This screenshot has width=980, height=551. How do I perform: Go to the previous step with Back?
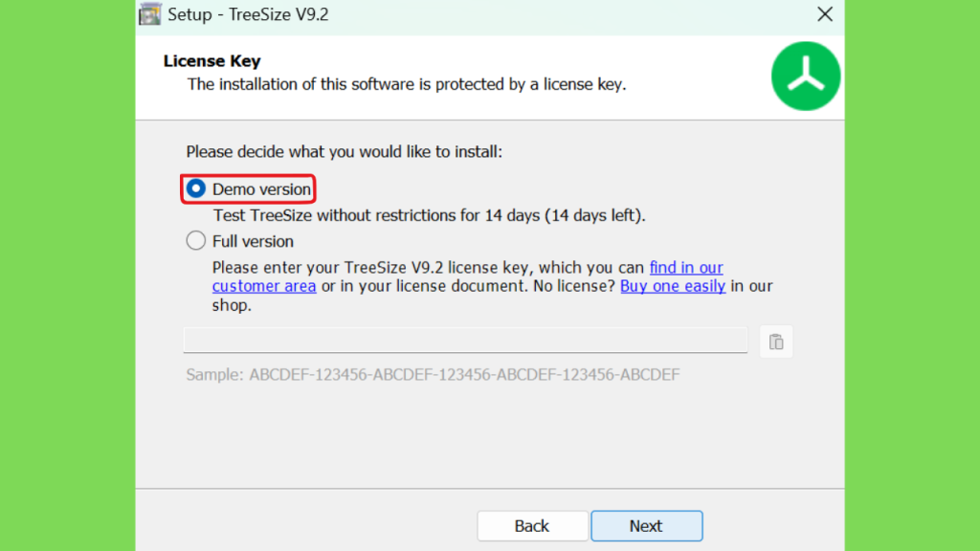pos(532,526)
